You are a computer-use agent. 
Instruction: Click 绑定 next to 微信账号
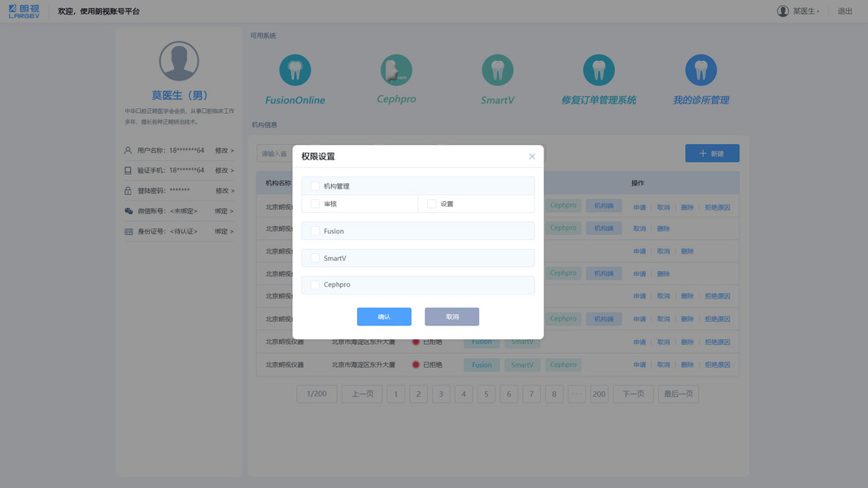(x=225, y=211)
